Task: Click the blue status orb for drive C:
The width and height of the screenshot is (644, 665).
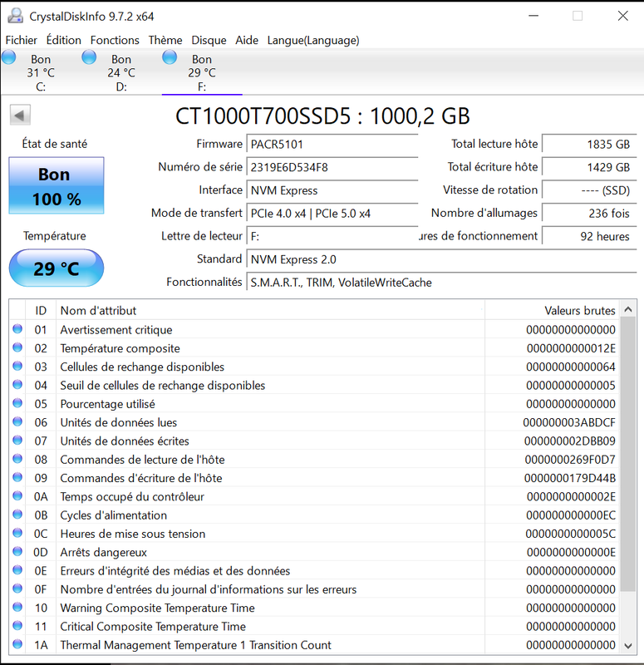Action: 9,57
